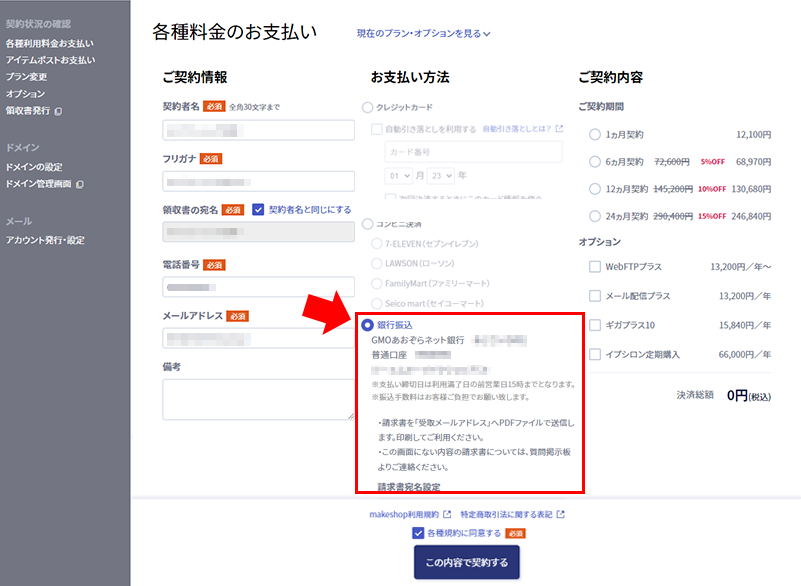Select クレジットカード as payment method

point(366,106)
